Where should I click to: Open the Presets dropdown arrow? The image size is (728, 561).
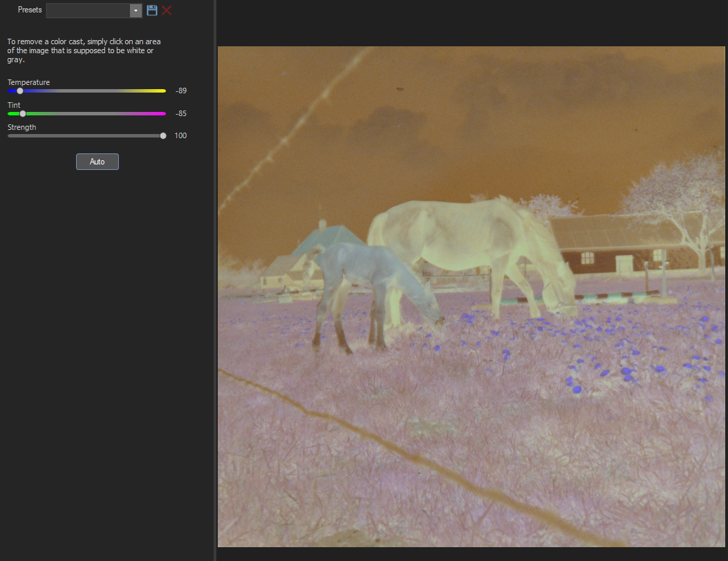(136, 10)
